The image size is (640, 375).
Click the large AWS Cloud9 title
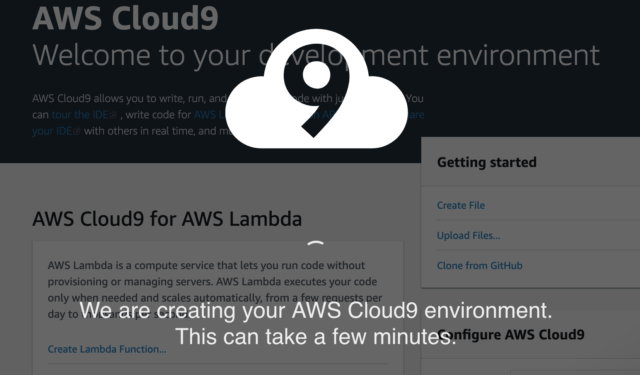click(x=125, y=18)
